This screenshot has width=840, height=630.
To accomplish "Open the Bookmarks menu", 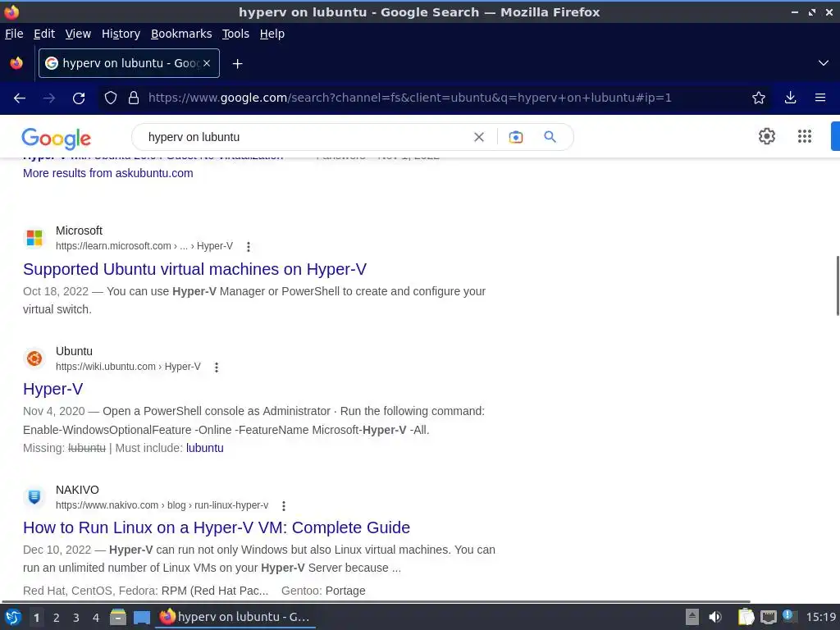I will (x=181, y=34).
